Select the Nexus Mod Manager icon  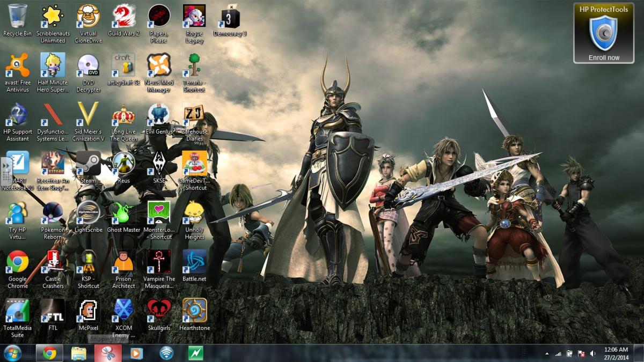click(159, 73)
